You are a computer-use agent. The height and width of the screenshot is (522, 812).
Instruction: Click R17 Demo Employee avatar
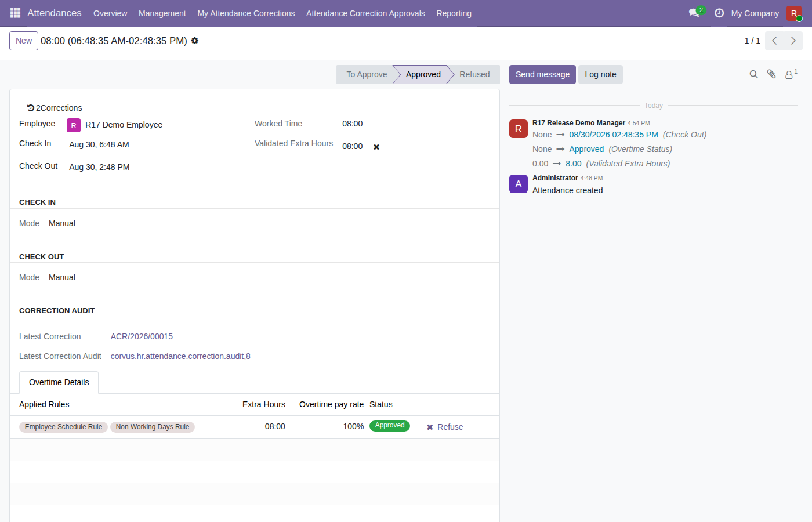click(74, 125)
